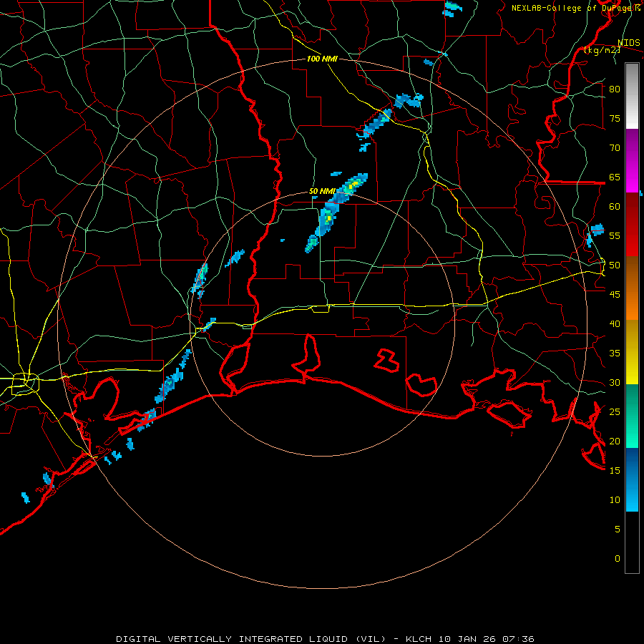The height and width of the screenshot is (644, 644).
Task: Click the scale value 55
Action: (615, 236)
